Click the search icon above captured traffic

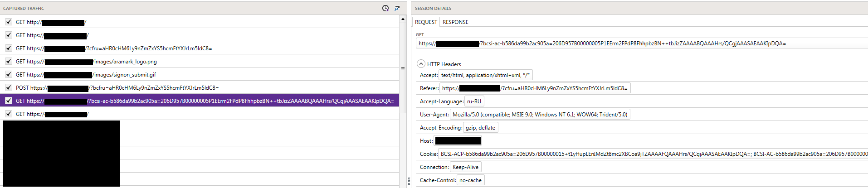coord(397,8)
